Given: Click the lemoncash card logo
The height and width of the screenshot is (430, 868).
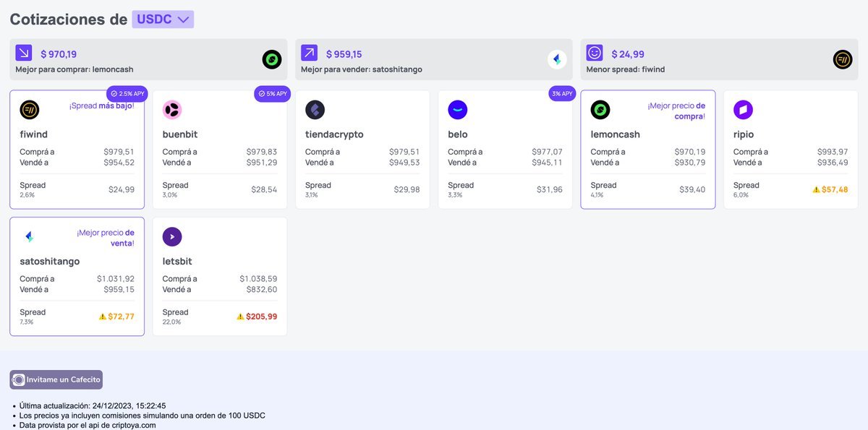Looking at the screenshot, I should [600, 110].
